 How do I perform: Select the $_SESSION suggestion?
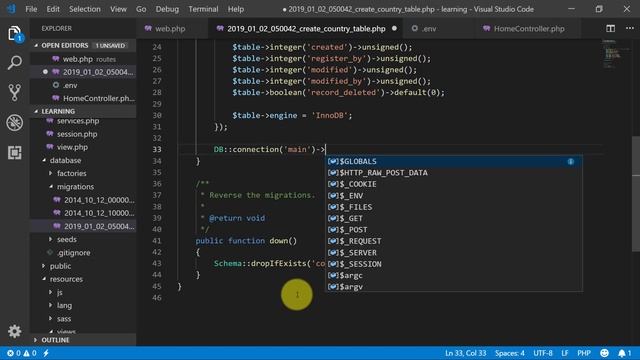453,264
